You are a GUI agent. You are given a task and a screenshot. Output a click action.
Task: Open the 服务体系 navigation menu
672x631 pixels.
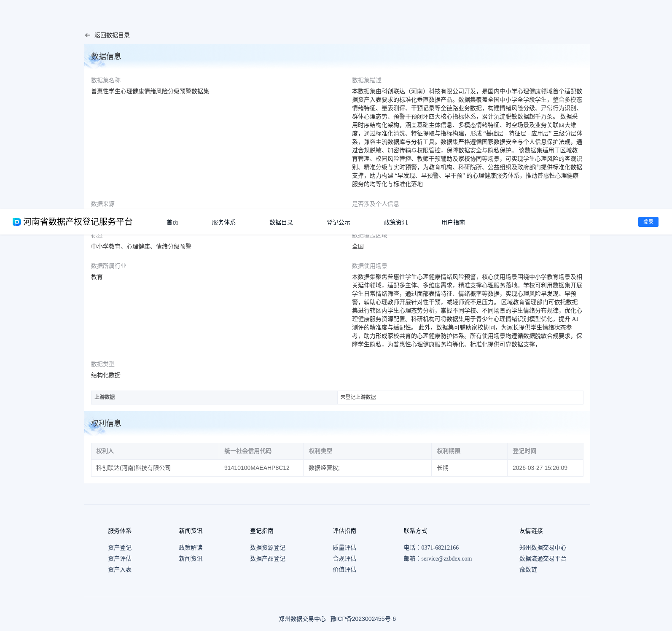click(224, 222)
